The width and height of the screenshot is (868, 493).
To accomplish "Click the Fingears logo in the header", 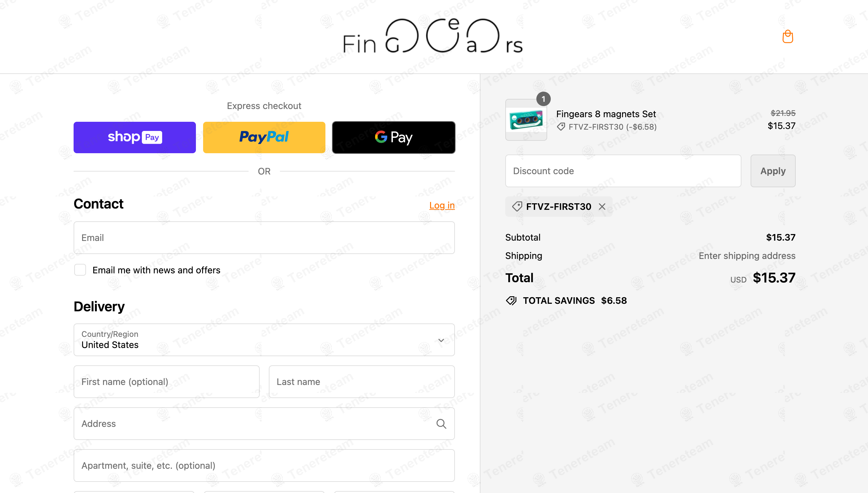I will coord(433,37).
